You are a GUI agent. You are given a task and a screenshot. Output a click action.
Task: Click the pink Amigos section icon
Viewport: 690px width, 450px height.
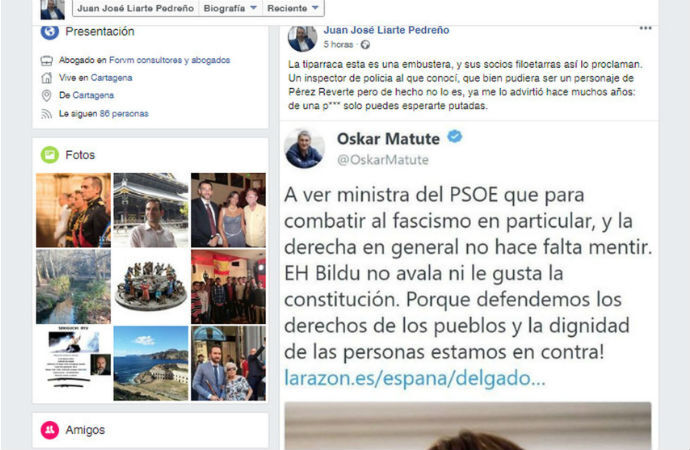[x=50, y=430]
